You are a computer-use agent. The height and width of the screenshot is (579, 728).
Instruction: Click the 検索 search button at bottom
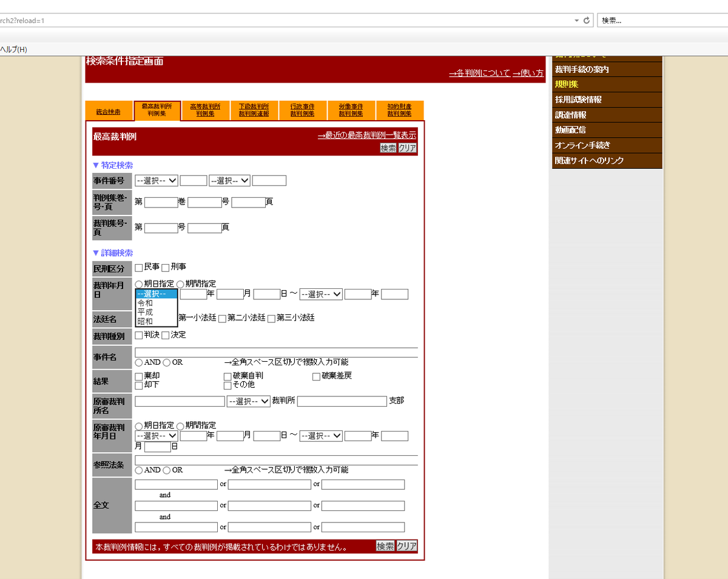point(385,546)
